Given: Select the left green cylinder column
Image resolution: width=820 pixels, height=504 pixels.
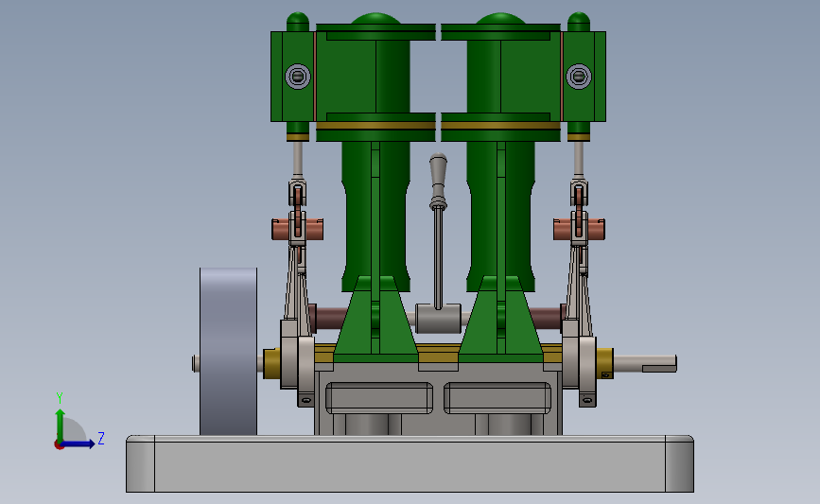Looking at the screenshot, I should click(375, 217).
